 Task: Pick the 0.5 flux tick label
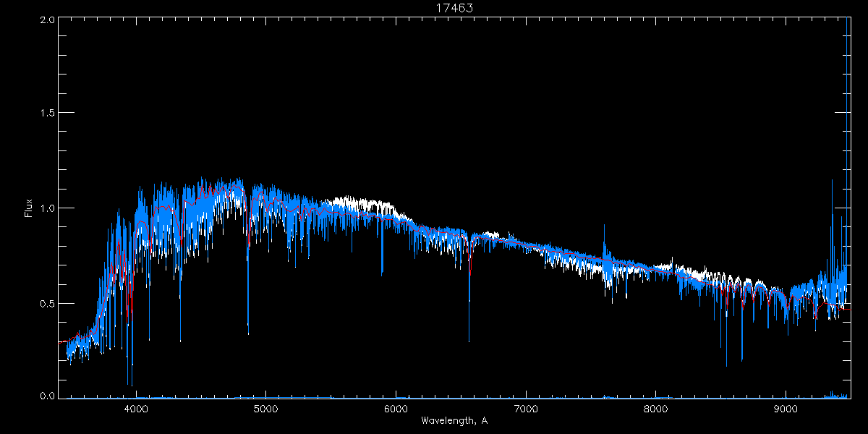click(x=48, y=303)
